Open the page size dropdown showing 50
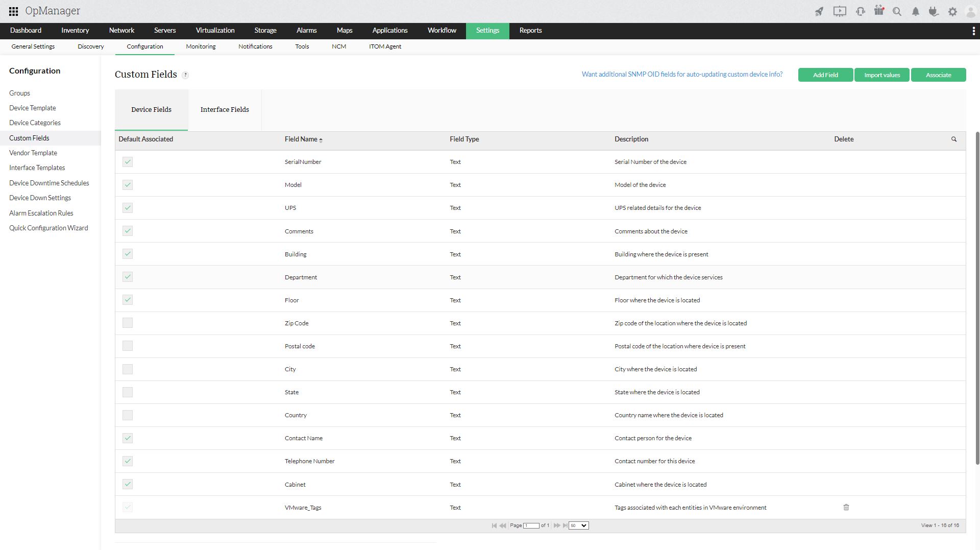Viewport: 980px width, 550px height. [578, 525]
